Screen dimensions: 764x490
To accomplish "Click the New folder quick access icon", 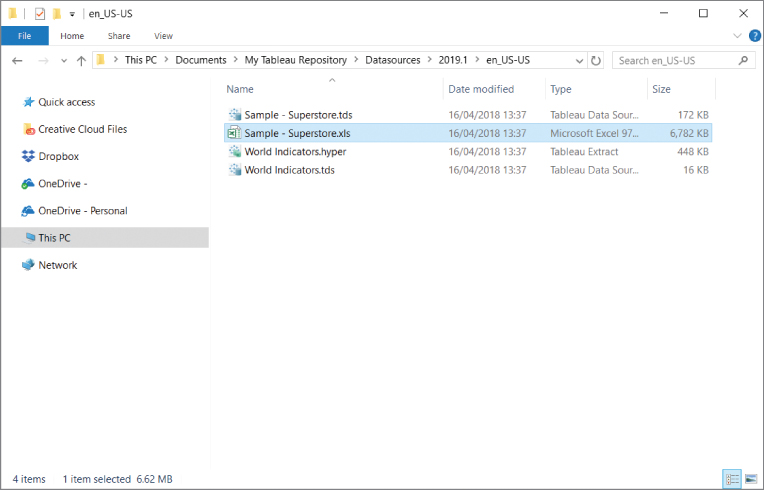I will coord(57,14).
